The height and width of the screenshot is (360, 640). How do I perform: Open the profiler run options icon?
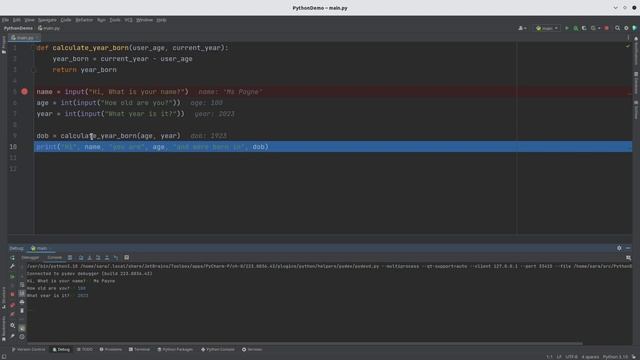(x=593, y=28)
